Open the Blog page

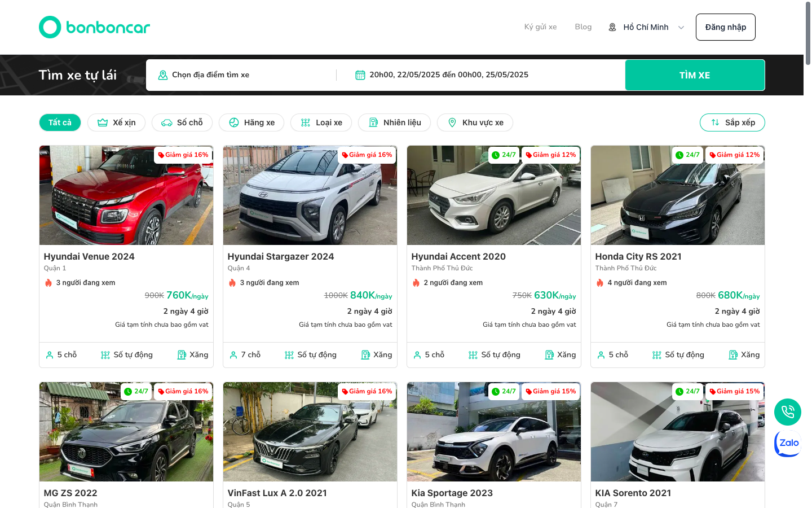583,27
